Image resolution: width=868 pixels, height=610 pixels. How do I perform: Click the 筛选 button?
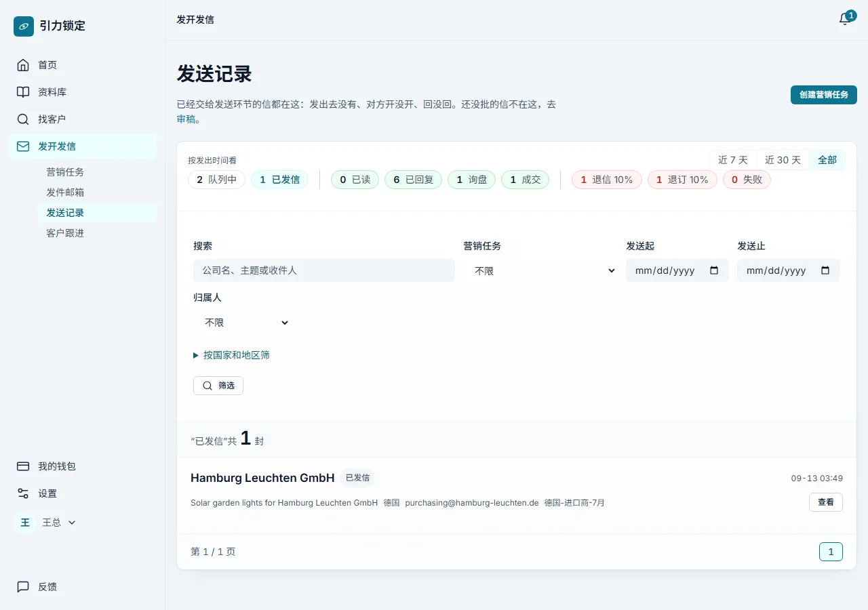[218, 386]
